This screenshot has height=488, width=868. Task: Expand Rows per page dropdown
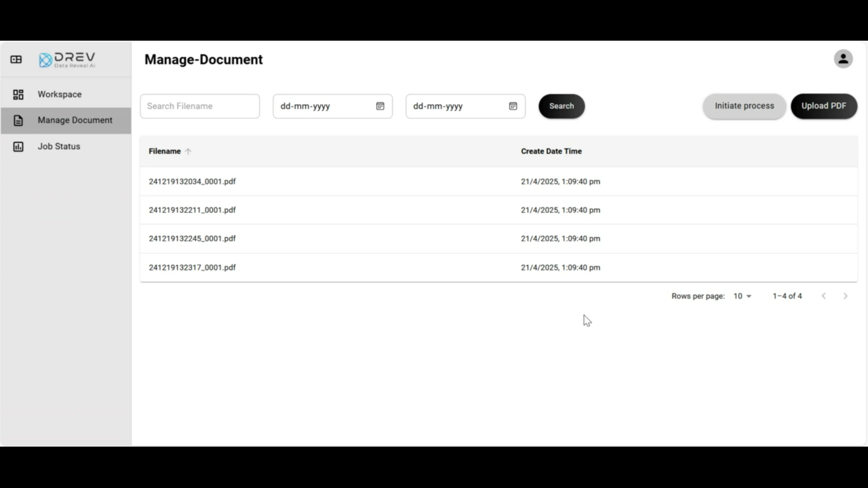click(x=742, y=296)
